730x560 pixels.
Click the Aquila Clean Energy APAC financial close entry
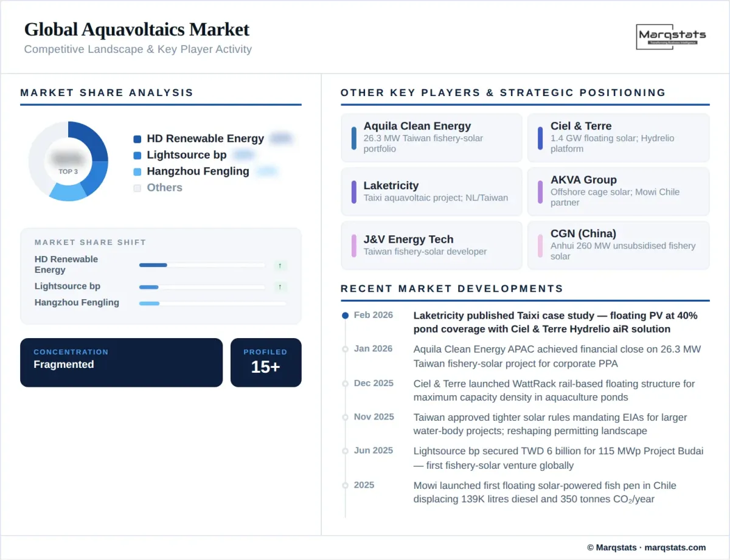pos(557,356)
